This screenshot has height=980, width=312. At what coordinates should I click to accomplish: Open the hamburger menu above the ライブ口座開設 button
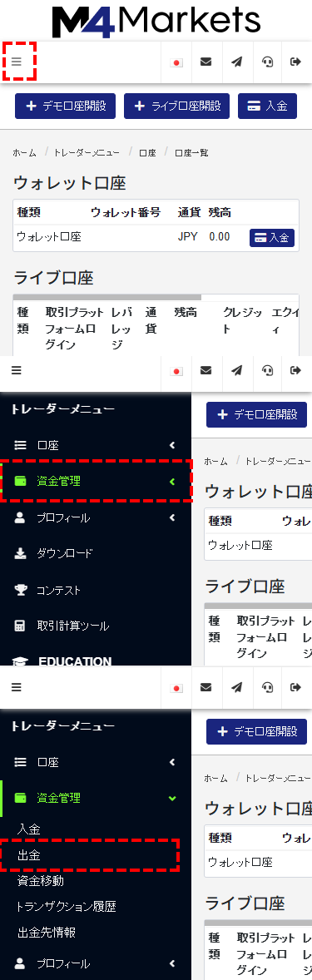(x=17, y=62)
